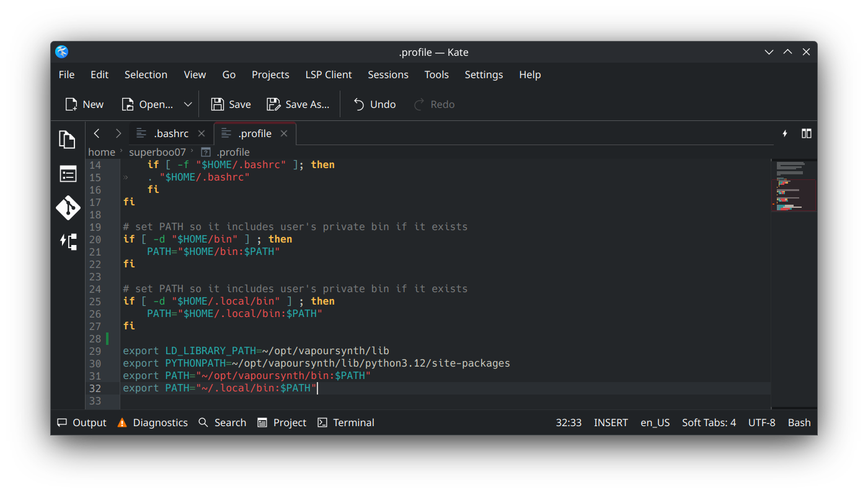The image size is (868, 495).
Task: Toggle INSERT mode in status bar
Action: [611, 422]
